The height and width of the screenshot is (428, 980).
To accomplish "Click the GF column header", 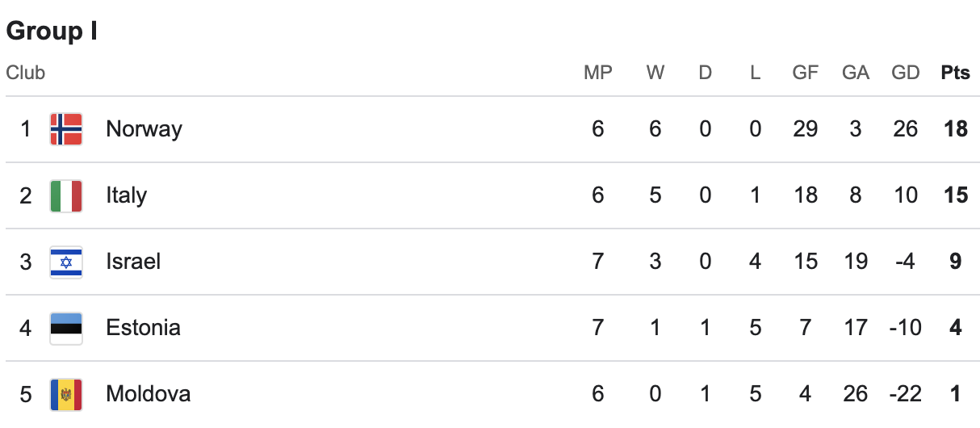I will (x=806, y=73).
